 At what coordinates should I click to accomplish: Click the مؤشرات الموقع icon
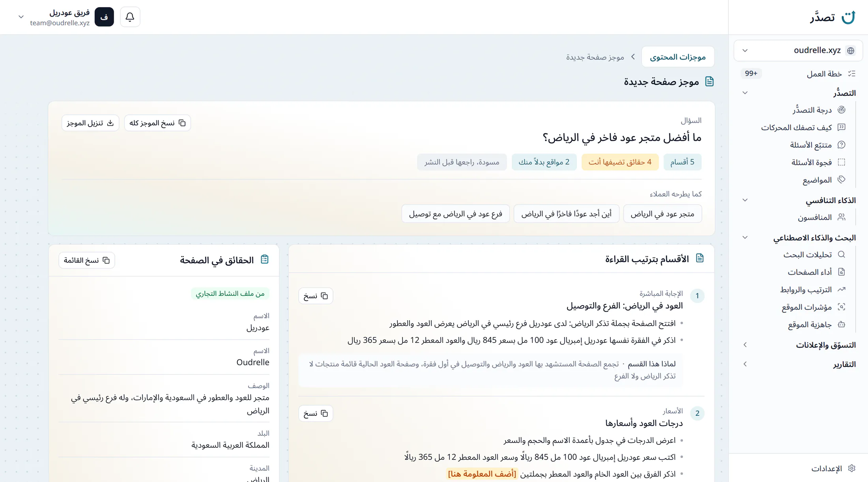[842, 307]
